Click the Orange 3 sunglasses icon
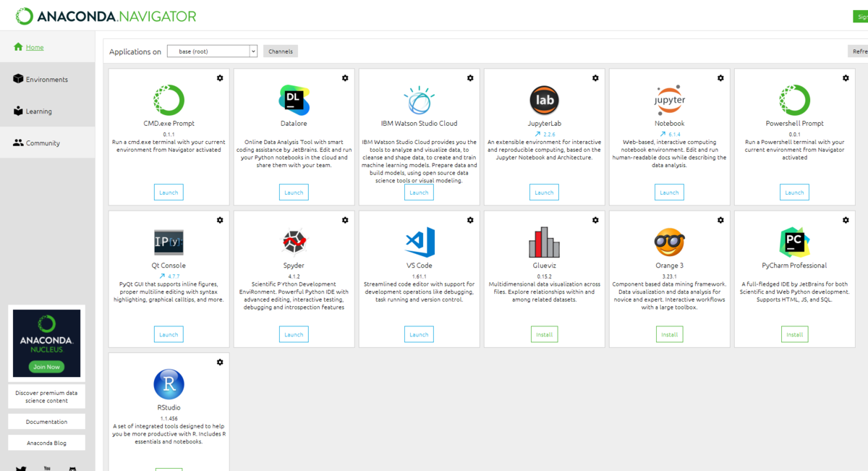 tap(669, 242)
